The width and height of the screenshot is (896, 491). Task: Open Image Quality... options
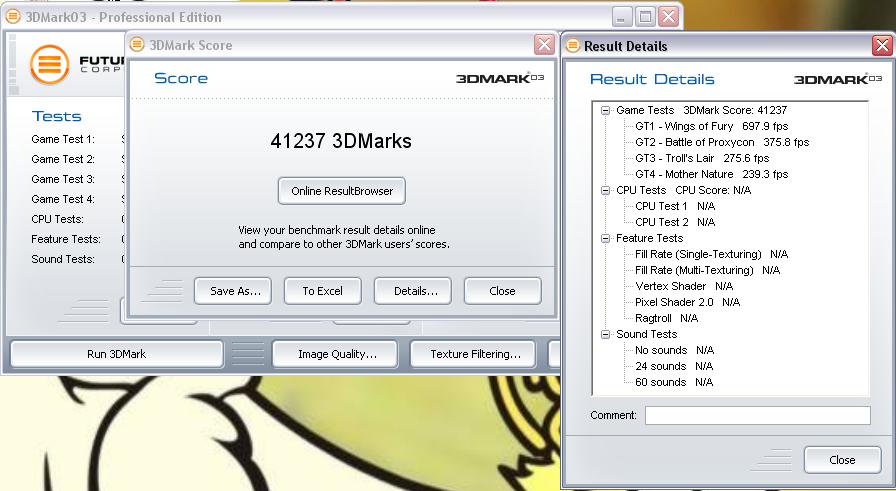point(335,354)
